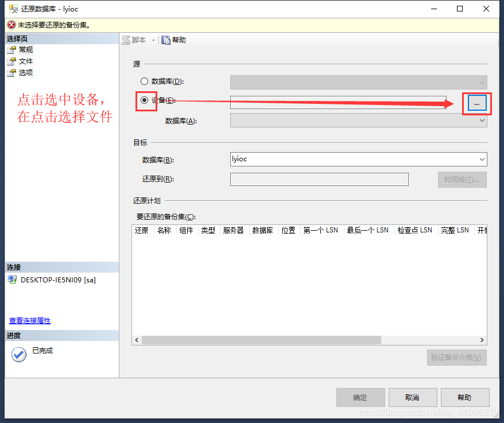
Task: Open 查看连接属性 link
Action: click(29, 320)
